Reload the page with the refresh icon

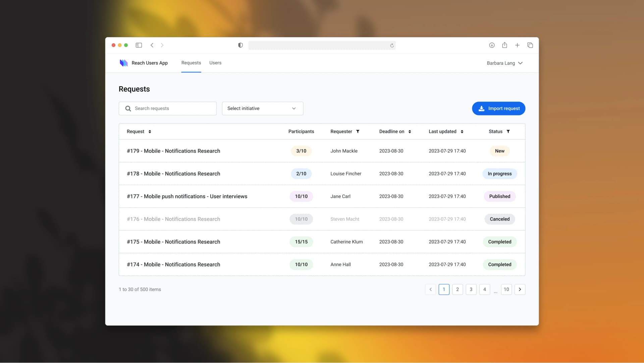tap(392, 46)
